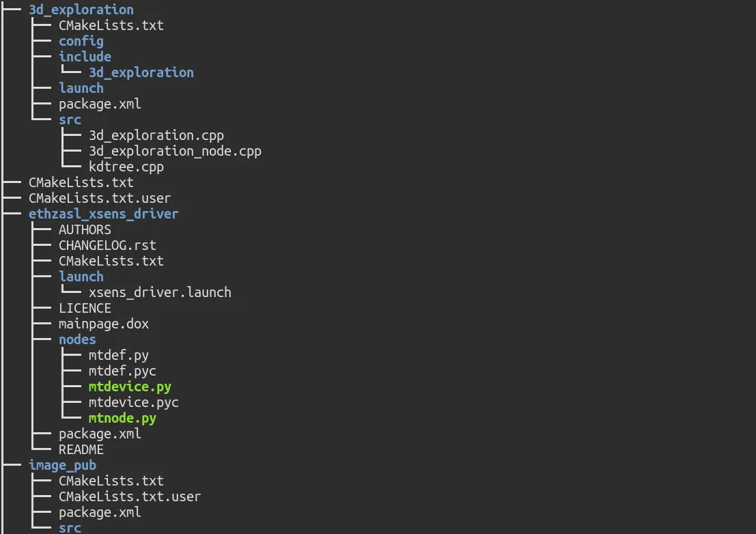
Task: Select the mtdef.pyc compiled file
Action: pos(122,371)
